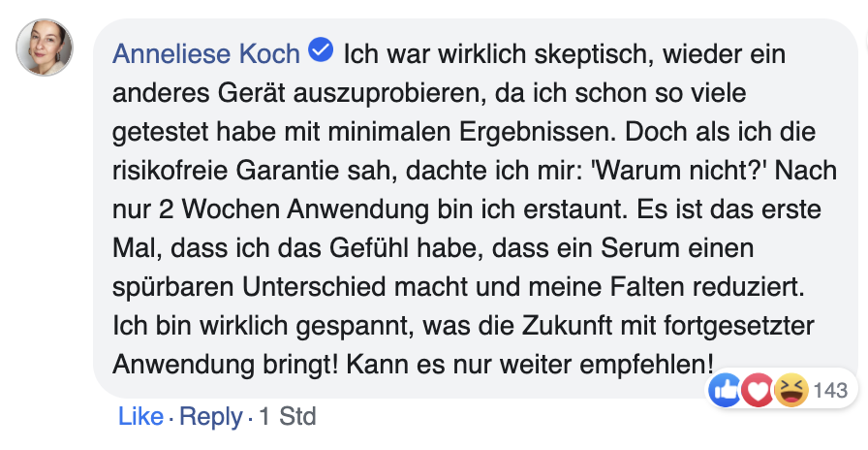
Task: Click the blue thumbs-up reaction icon
Action: click(727, 391)
